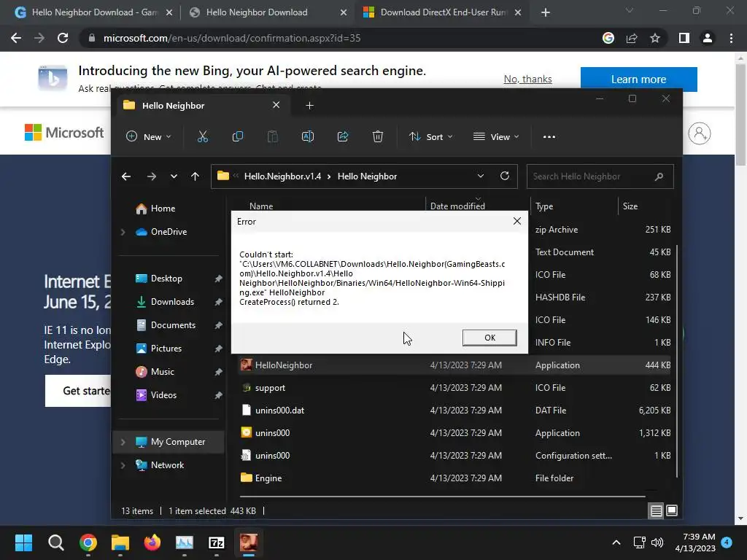This screenshot has height=560, width=747.
Task: Bookmark this page with star icon
Action: [655, 38]
